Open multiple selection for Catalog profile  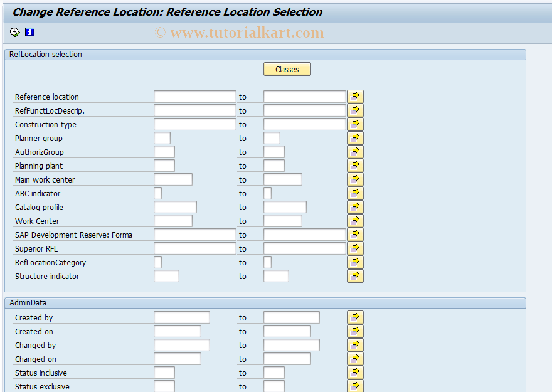(x=355, y=206)
